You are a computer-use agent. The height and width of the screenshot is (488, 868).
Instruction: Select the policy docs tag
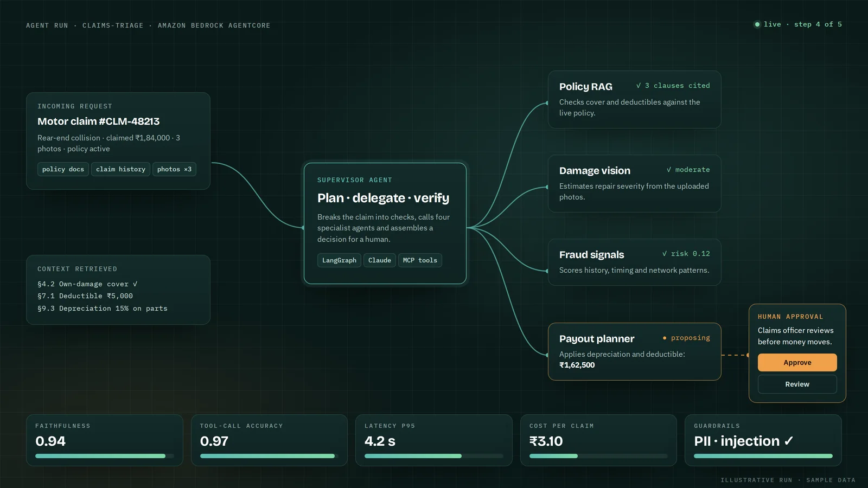pyautogui.click(x=63, y=169)
